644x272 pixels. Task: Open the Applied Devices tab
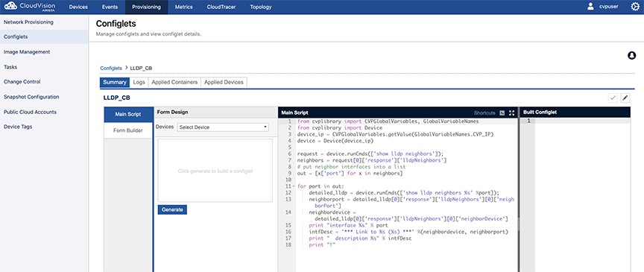pyautogui.click(x=224, y=82)
